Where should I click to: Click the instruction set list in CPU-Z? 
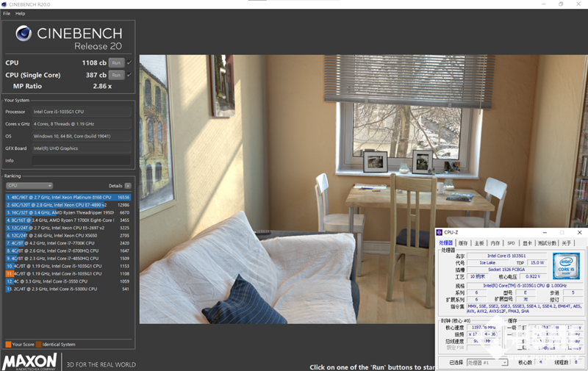click(x=524, y=309)
